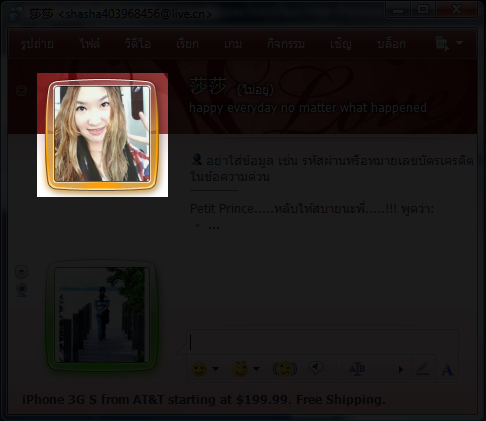Send a nudge with the shaking smiley
The image size is (486, 421).
(285, 369)
